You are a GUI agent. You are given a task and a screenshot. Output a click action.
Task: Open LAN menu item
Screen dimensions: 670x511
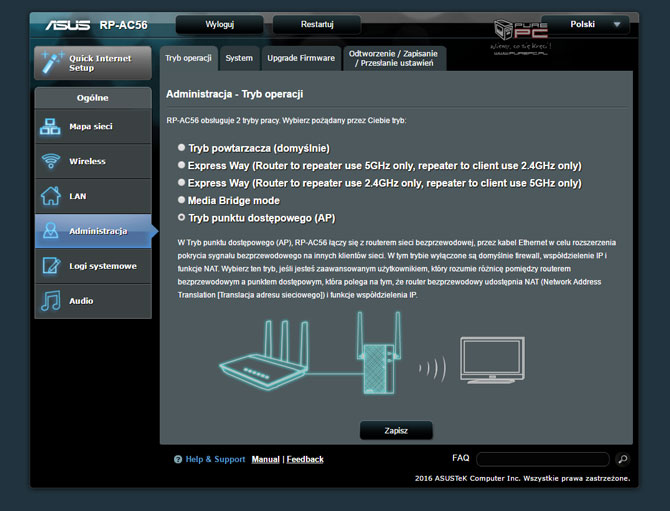click(93, 196)
